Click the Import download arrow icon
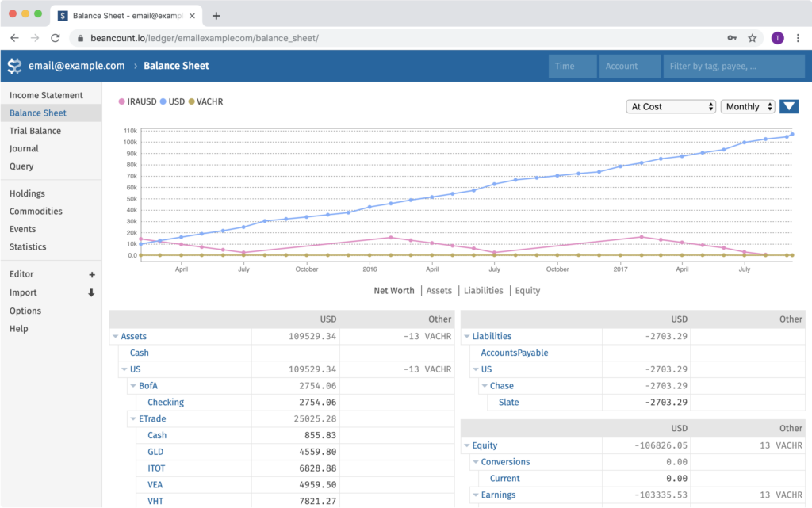The image size is (812, 508). coord(91,293)
